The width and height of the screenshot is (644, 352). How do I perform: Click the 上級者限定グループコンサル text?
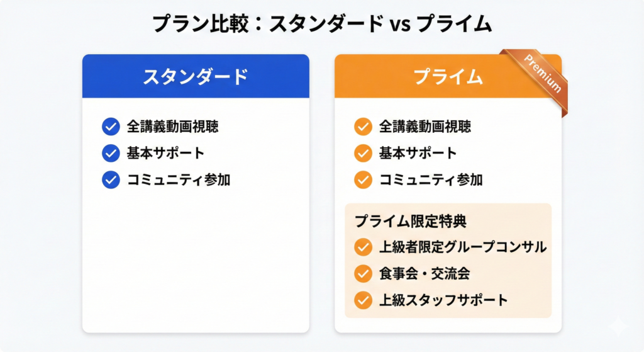[x=462, y=247]
